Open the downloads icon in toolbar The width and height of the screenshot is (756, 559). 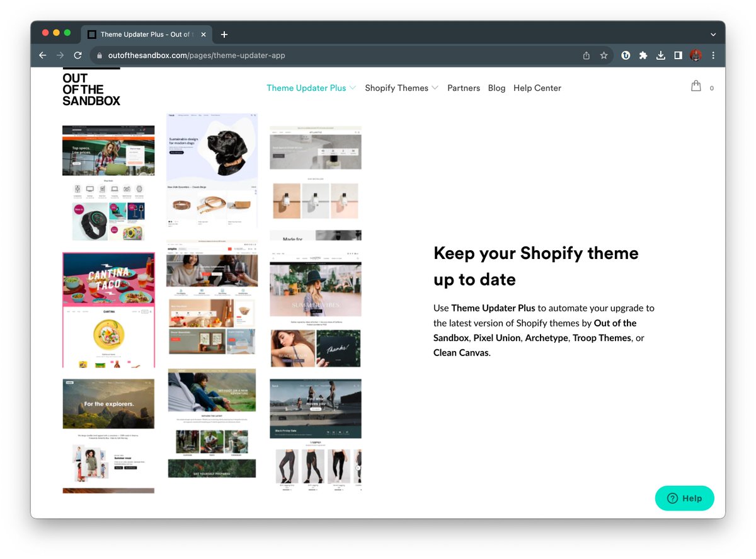pyautogui.click(x=661, y=55)
